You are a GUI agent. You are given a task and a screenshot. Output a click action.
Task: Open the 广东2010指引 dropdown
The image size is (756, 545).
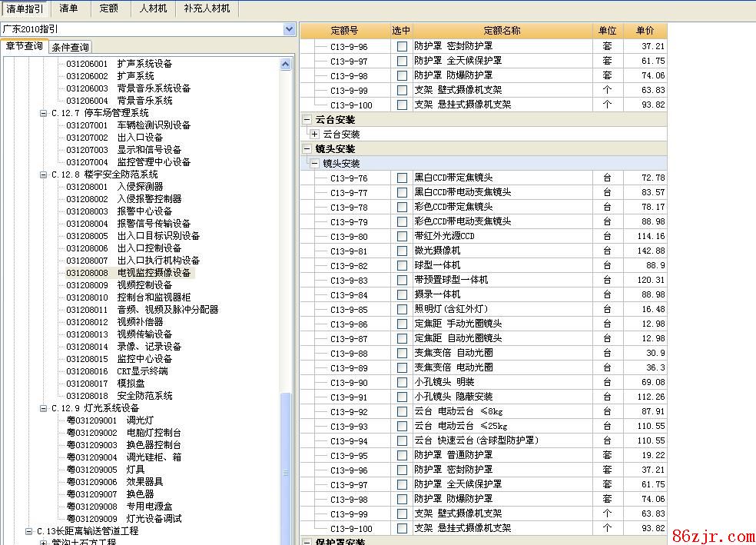pos(289,29)
